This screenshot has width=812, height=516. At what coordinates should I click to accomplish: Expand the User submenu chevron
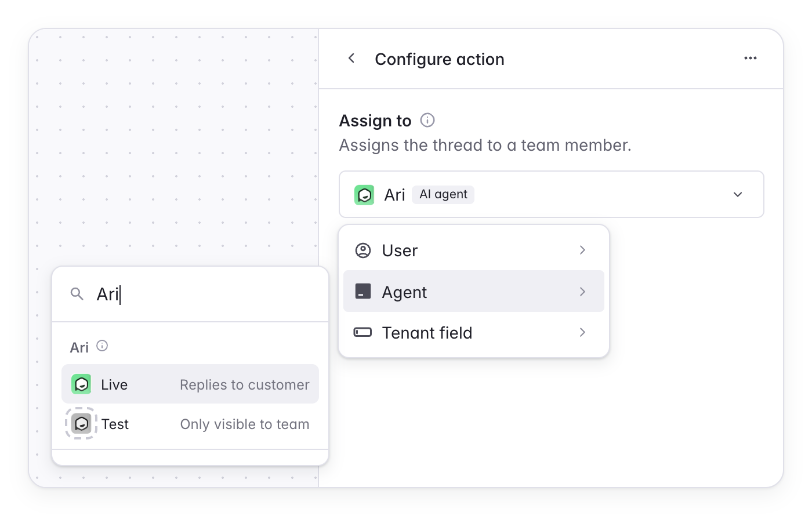tap(582, 250)
